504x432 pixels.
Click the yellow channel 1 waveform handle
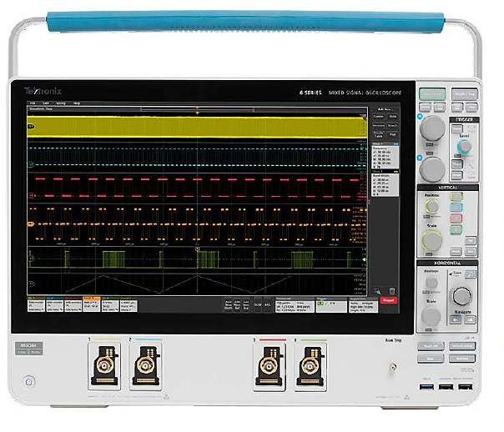pyautogui.click(x=31, y=125)
